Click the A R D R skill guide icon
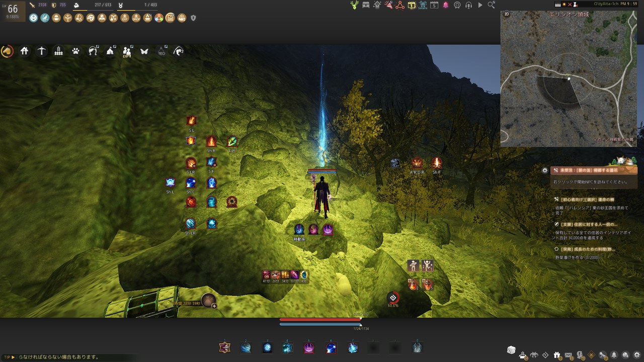644x362 pixels. coord(417,163)
